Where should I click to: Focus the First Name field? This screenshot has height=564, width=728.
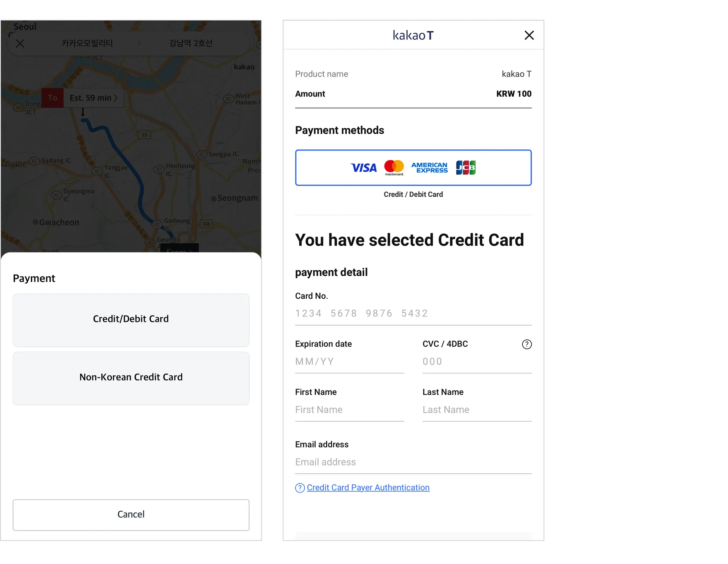[x=349, y=410]
